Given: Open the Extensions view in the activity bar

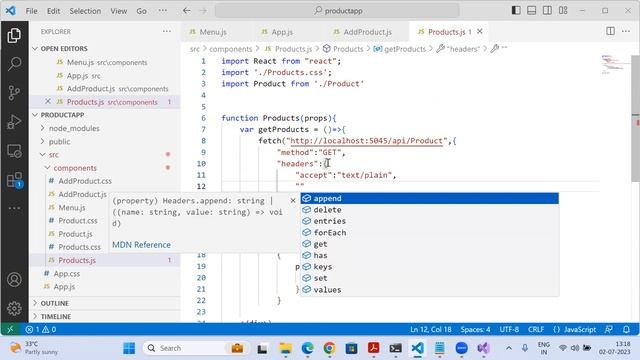Looking at the screenshot, I should pos(14,180).
